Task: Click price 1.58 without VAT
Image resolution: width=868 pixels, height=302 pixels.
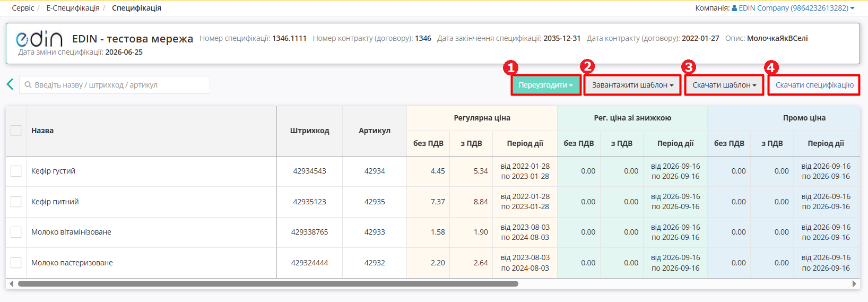Action: click(x=438, y=232)
